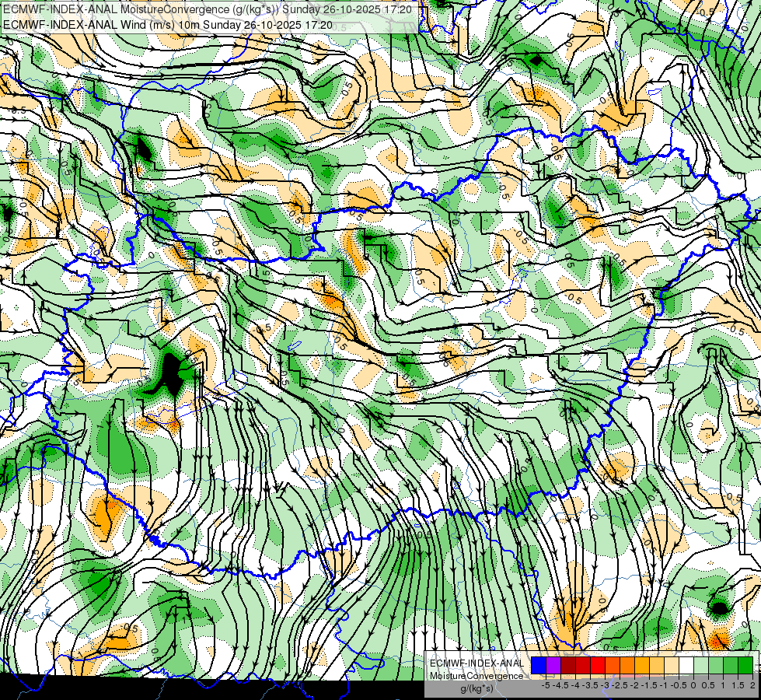Click the ECMWF-INDEX-ANAL legend label

tap(476, 663)
